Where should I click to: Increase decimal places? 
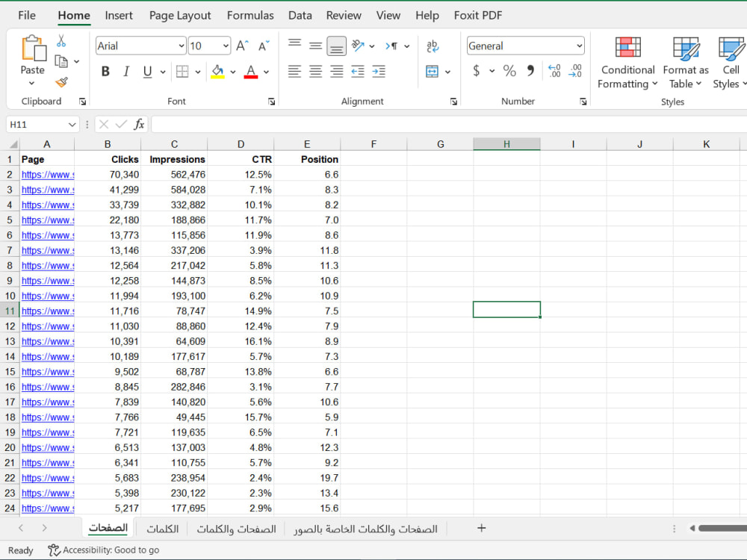coord(554,71)
